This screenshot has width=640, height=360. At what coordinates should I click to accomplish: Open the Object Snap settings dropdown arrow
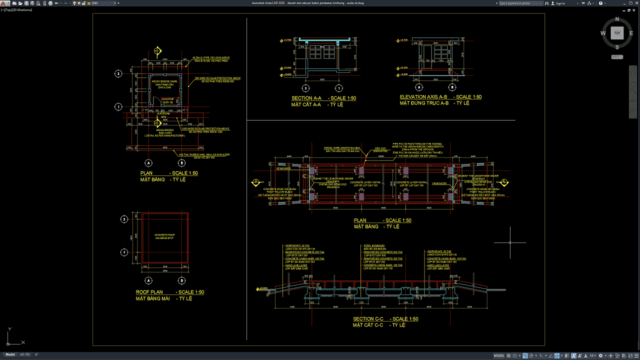[x=562, y=356]
